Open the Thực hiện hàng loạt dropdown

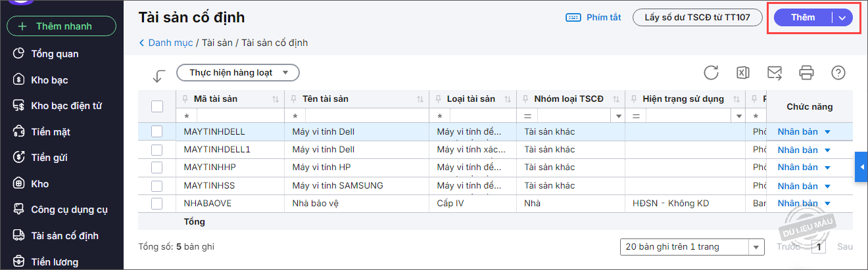(x=238, y=73)
